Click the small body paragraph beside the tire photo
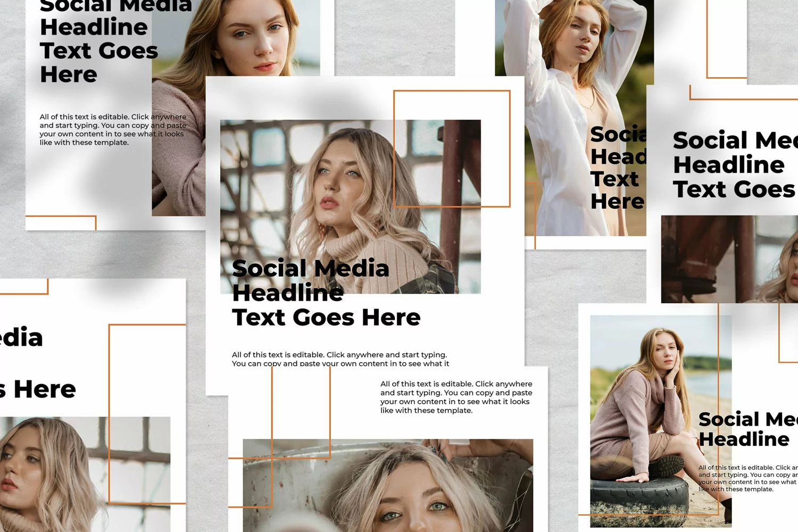Viewport: 798px width, 532px height. click(748, 478)
